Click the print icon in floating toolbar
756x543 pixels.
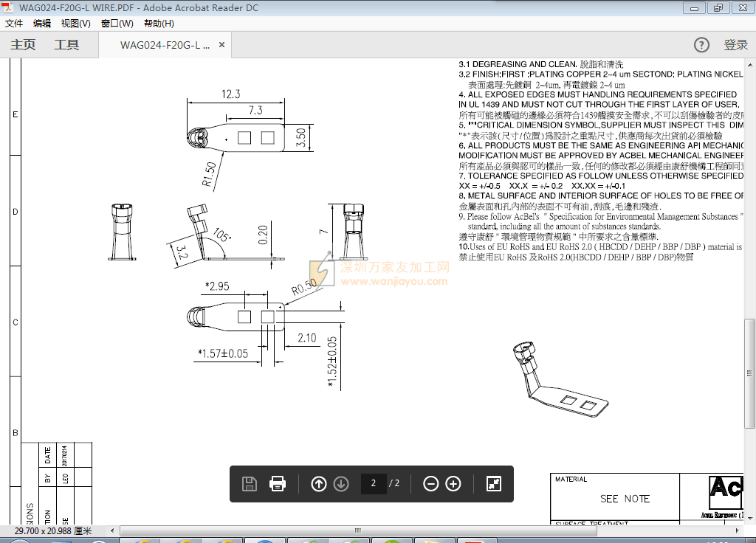click(x=278, y=484)
